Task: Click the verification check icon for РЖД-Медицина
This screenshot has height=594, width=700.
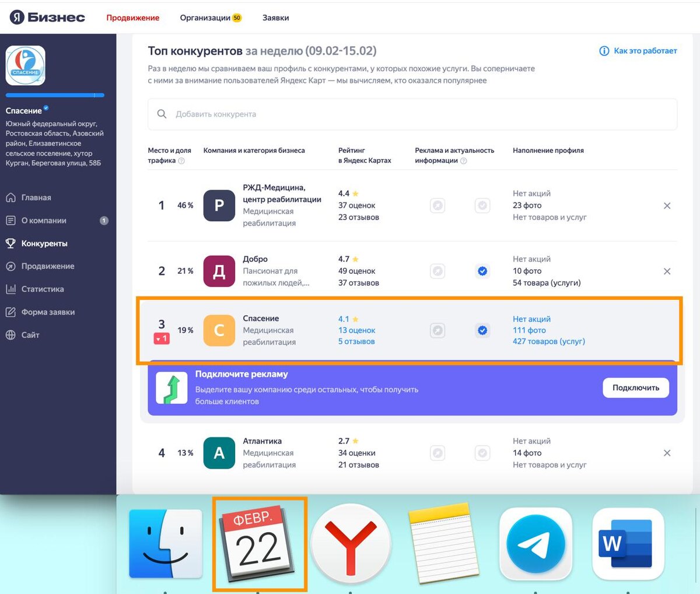Action: click(x=482, y=205)
